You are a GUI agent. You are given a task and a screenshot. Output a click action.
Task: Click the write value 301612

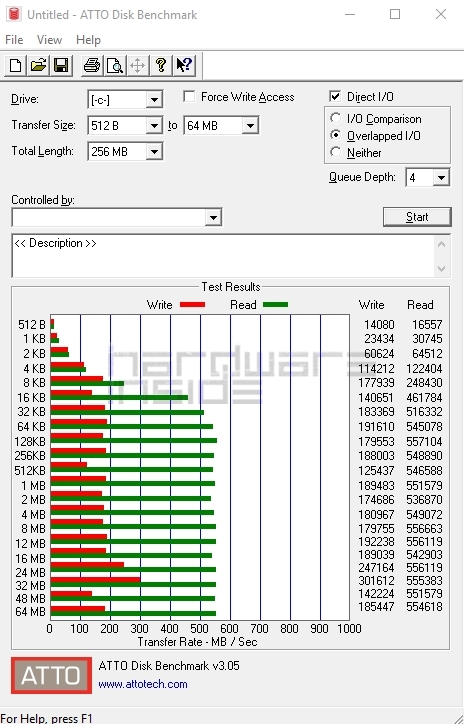(376, 580)
